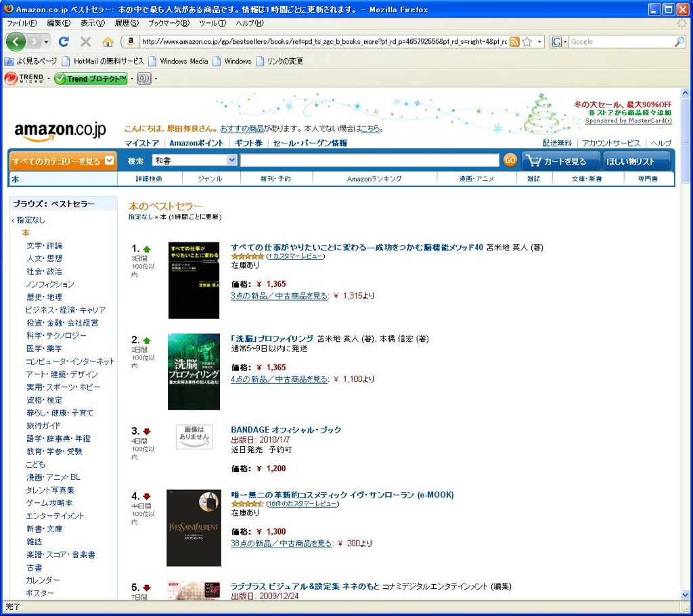Open the HotMail の無料サービス bookmark
This screenshot has width=693, height=616.
[x=103, y=61]
